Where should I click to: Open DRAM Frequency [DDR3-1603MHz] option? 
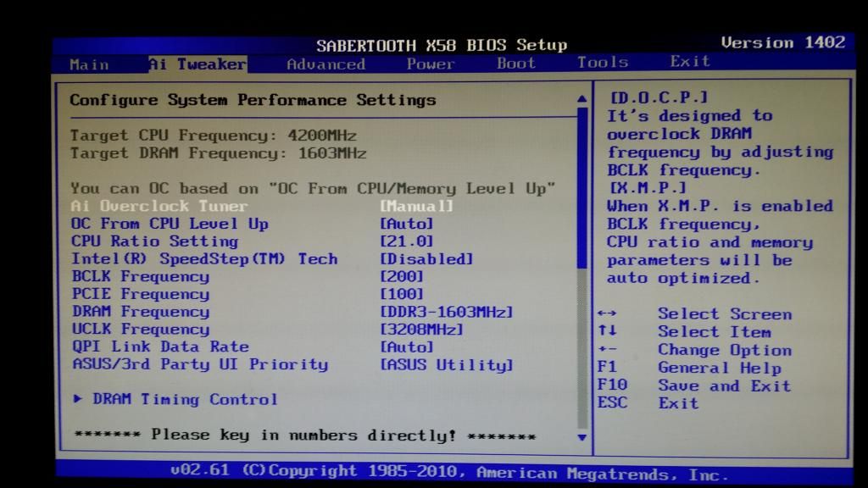[x=446, y=312]
